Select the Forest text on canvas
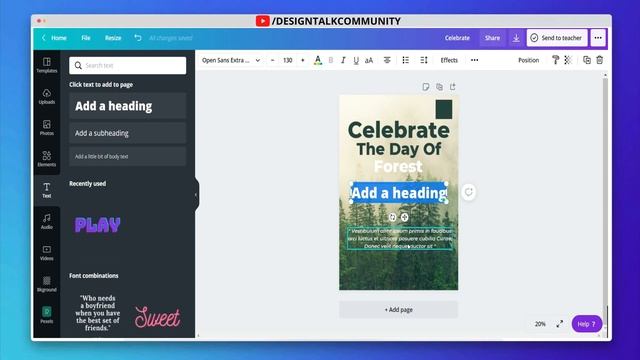640x360 pixels. pos(398,167)
